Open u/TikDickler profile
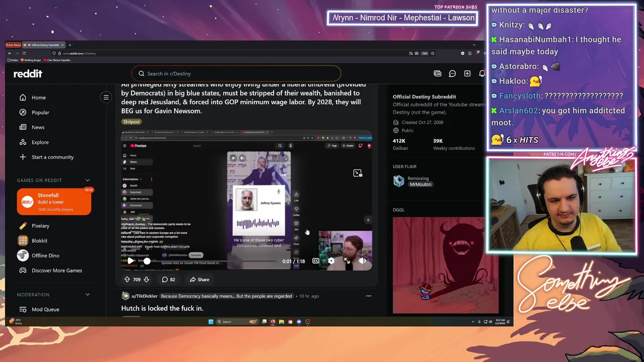Viewport: 644px width, 362px height. point(144,296)
